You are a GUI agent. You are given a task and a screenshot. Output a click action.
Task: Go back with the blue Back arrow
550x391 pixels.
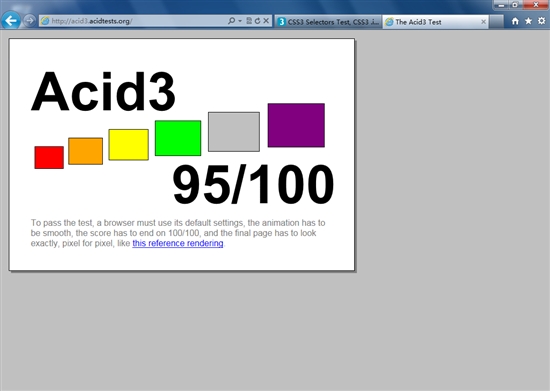point(11,20)
